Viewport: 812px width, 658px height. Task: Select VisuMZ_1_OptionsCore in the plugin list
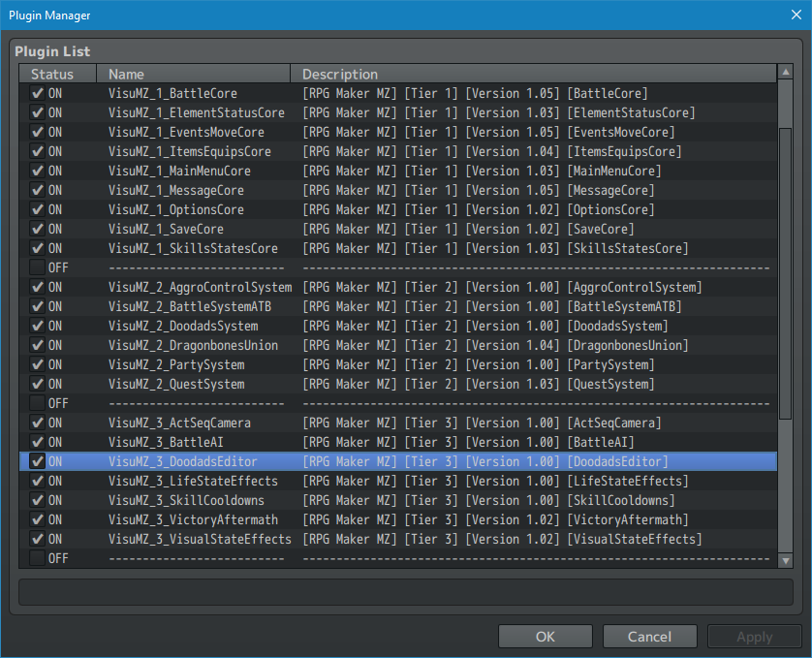[175, 209]
